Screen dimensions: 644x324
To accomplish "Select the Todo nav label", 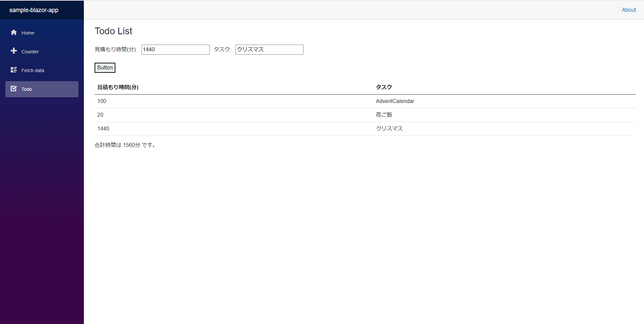I will [x=27, y=89].
